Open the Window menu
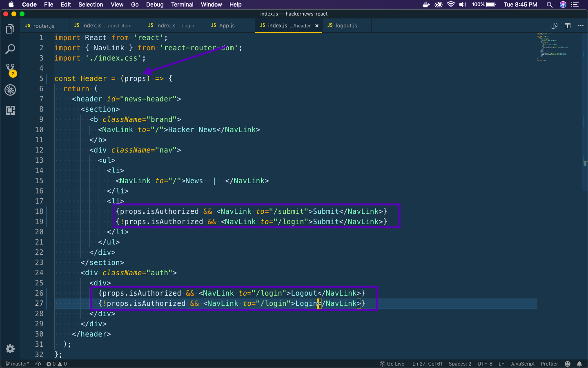 point(211,4)
